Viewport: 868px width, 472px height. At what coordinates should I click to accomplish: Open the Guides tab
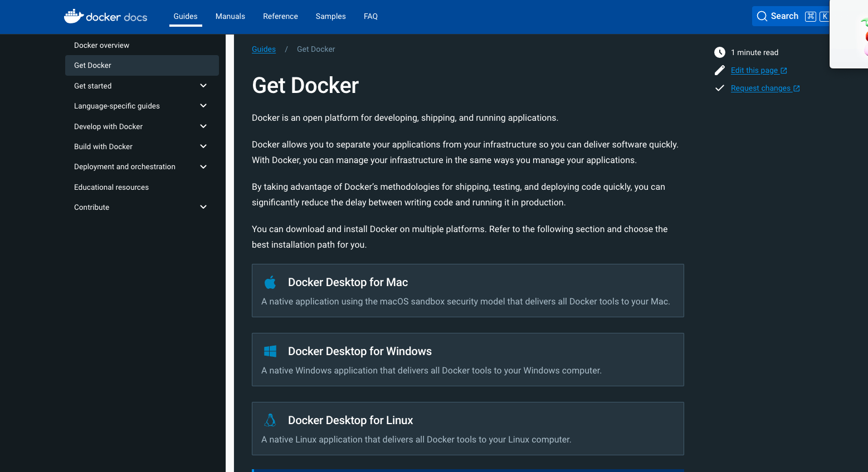(x=186, y=16)
